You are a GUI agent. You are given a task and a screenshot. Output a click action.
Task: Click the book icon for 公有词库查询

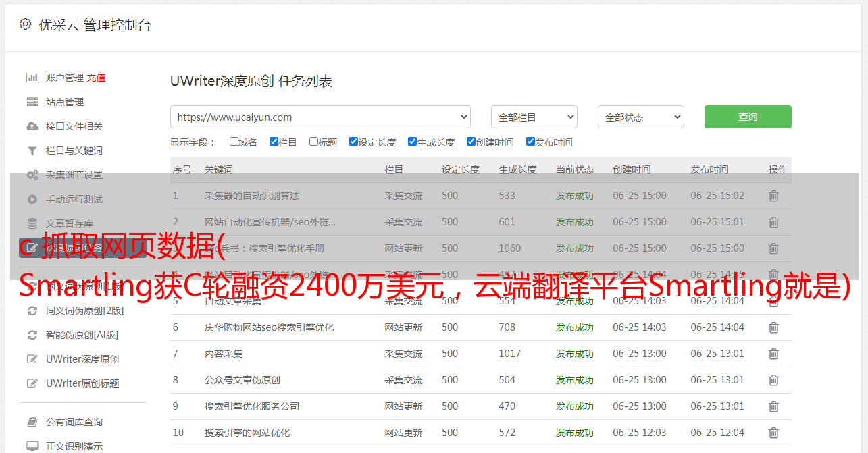[32, 422]
